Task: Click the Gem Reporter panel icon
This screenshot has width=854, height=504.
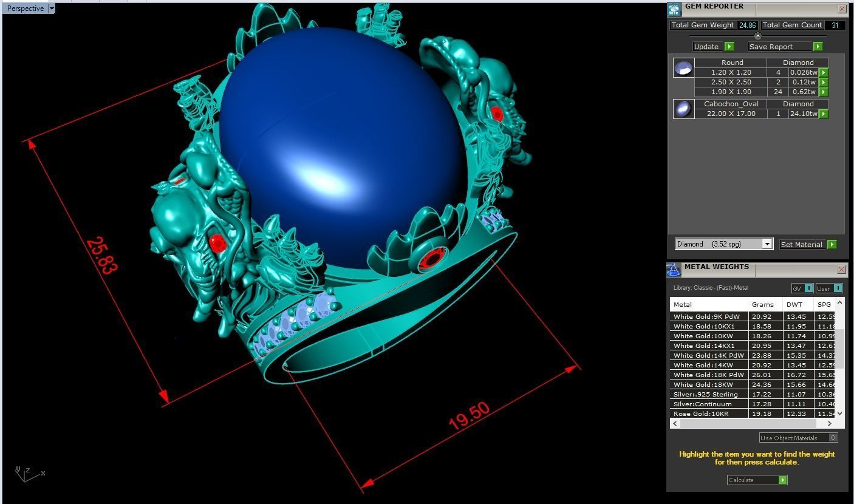Action: click(674, 9)
